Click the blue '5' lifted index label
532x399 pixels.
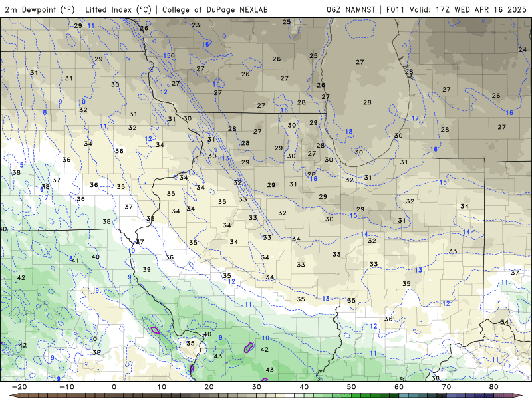click(22, 165)
